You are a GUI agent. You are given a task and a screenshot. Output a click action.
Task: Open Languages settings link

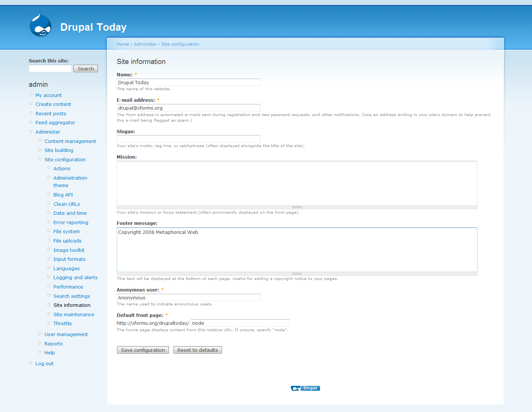[67, 268]
